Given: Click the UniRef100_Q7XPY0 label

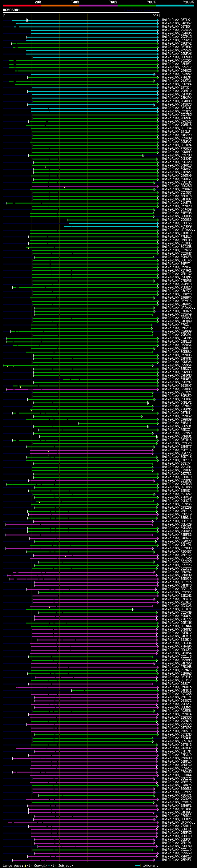Looking at the screenshot, I should (x=176, y=294).
